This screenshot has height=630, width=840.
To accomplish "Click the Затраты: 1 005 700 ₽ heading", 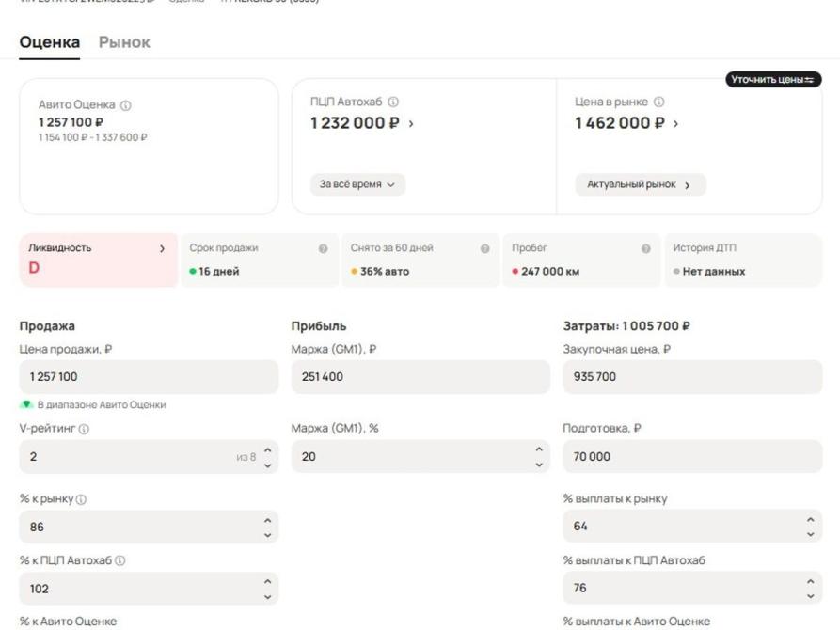I will 626,325.
